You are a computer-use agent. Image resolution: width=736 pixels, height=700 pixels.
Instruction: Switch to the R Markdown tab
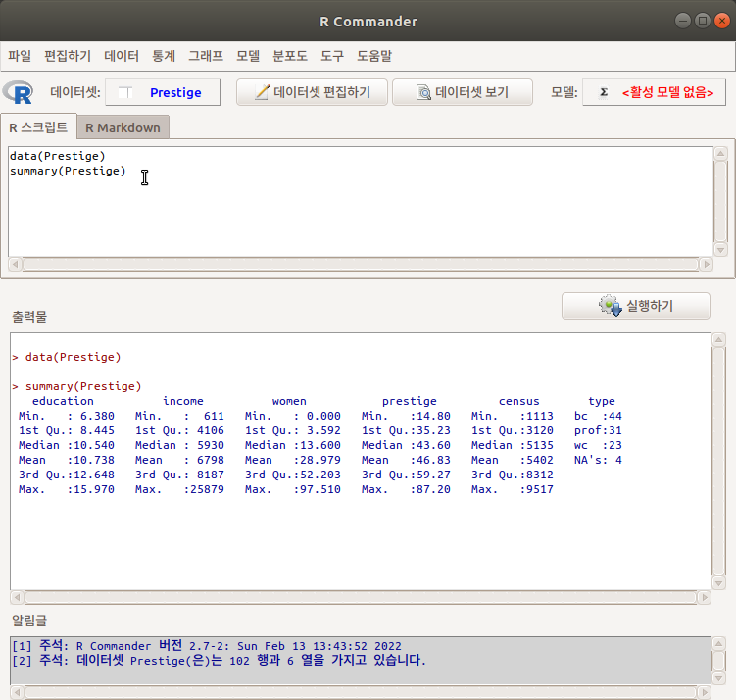pyautogui.click(x=123, y=127)
